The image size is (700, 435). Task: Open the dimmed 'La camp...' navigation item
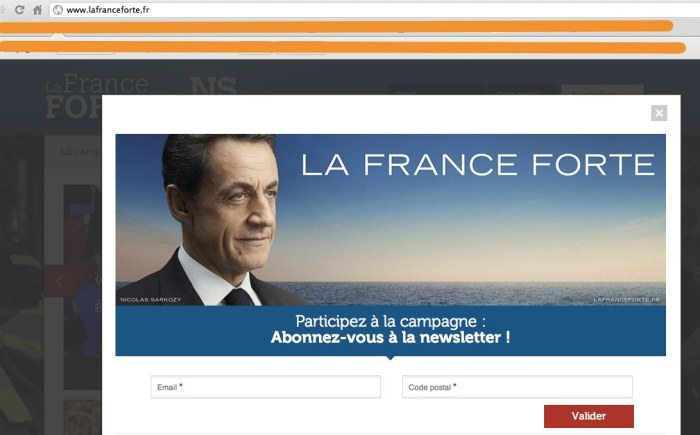(81, 152)
